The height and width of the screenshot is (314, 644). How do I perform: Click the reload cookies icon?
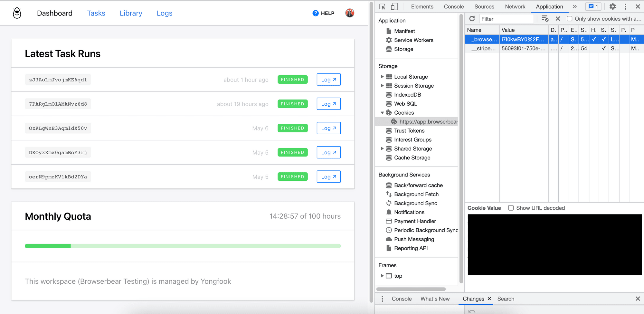tap(472, 18)
